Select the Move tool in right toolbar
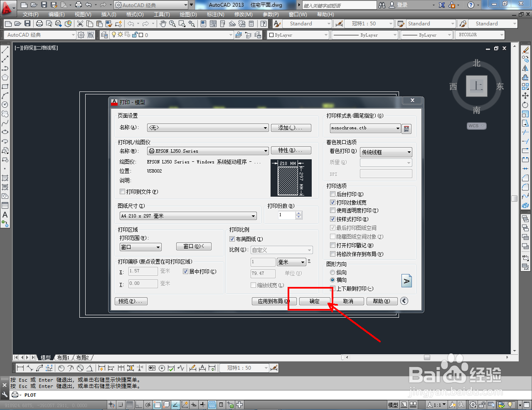 525,96
